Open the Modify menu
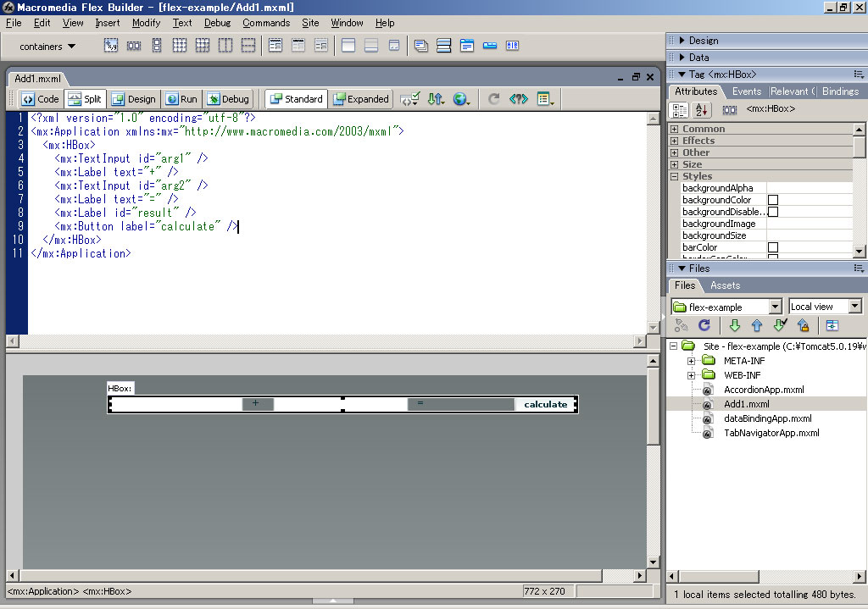Viewport: 868px width, 609px height. pyautogui.click(x=146, y=23)
